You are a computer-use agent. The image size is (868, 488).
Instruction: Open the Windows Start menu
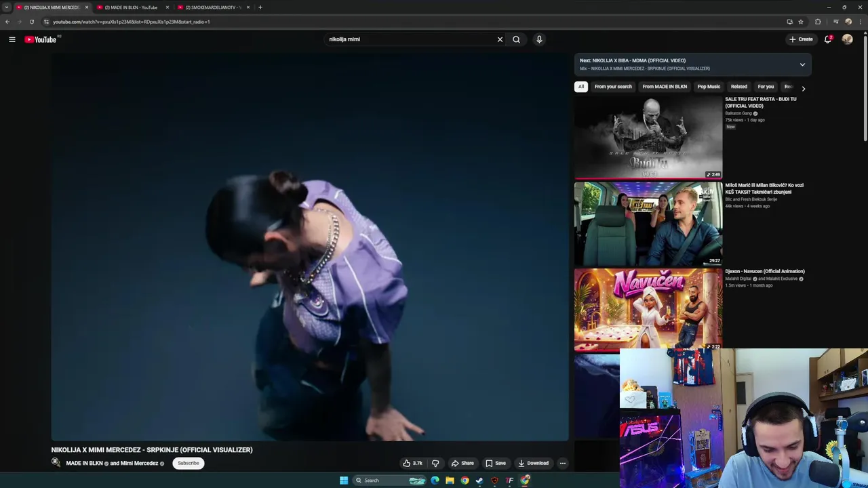coord(344,481)
